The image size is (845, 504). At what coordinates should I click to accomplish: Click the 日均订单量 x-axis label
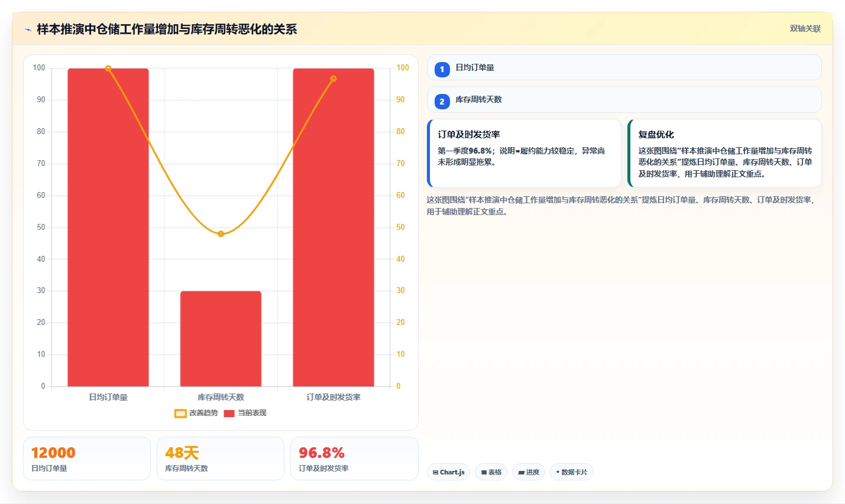pyautogui.click(x=108, y=397)
